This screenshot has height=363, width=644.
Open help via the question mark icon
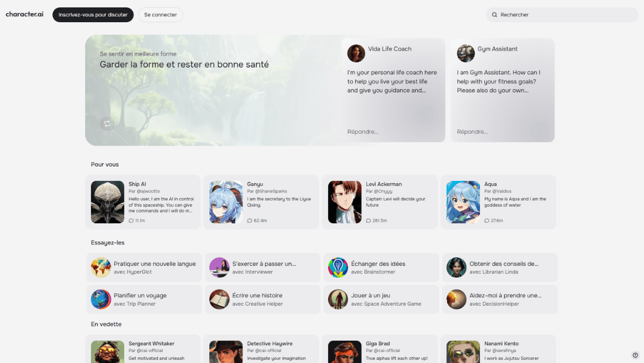[634, 354]
